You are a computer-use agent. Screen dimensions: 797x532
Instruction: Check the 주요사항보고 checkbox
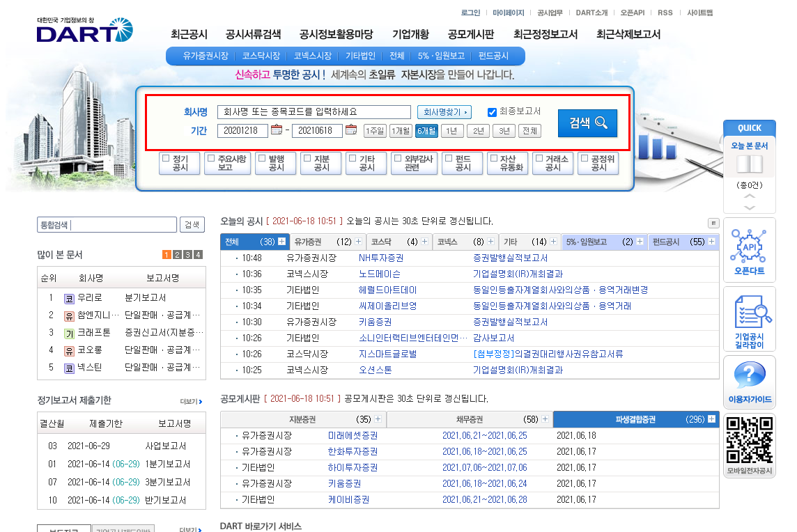[x=211, y=159]
